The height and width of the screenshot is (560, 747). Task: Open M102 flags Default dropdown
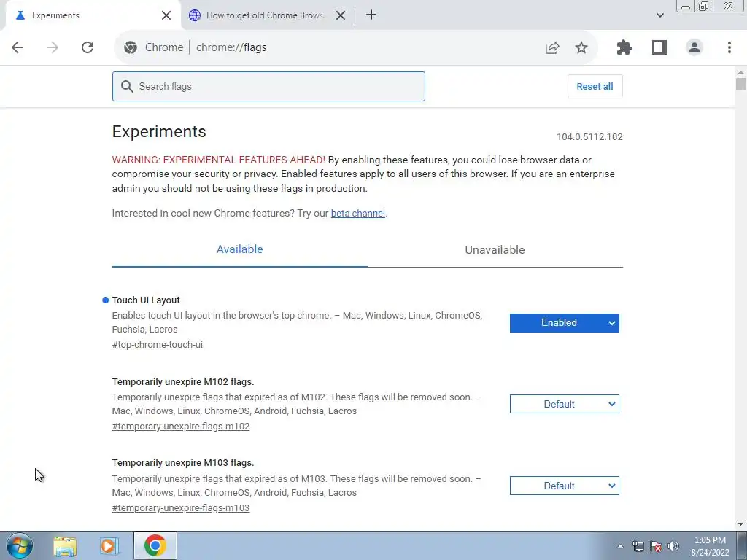point(564,404)
